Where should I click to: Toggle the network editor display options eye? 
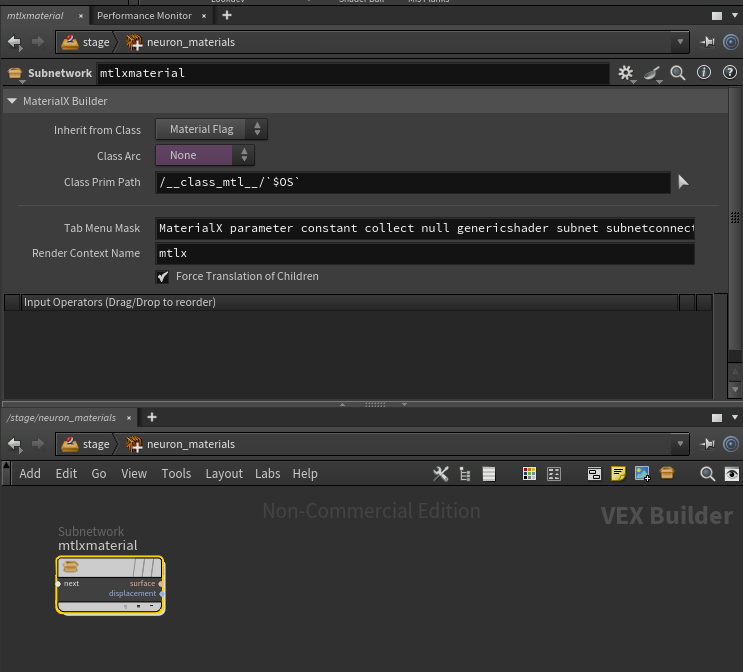tap(732, 474)
